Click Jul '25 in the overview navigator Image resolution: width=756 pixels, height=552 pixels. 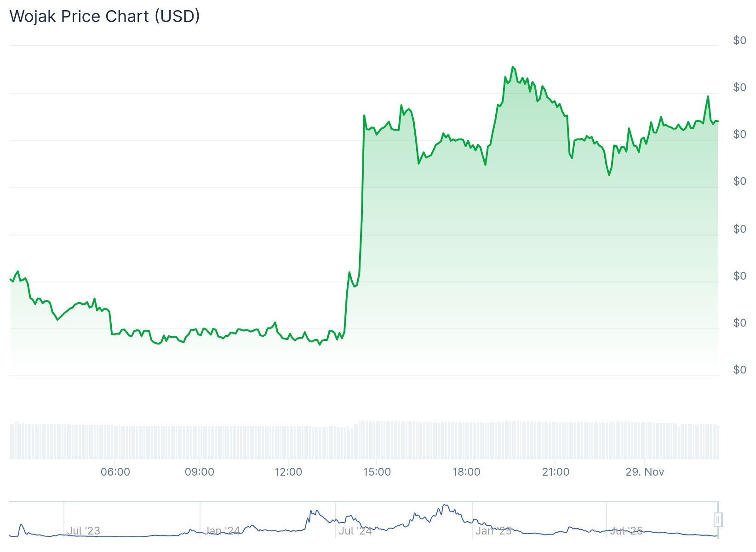626,531
